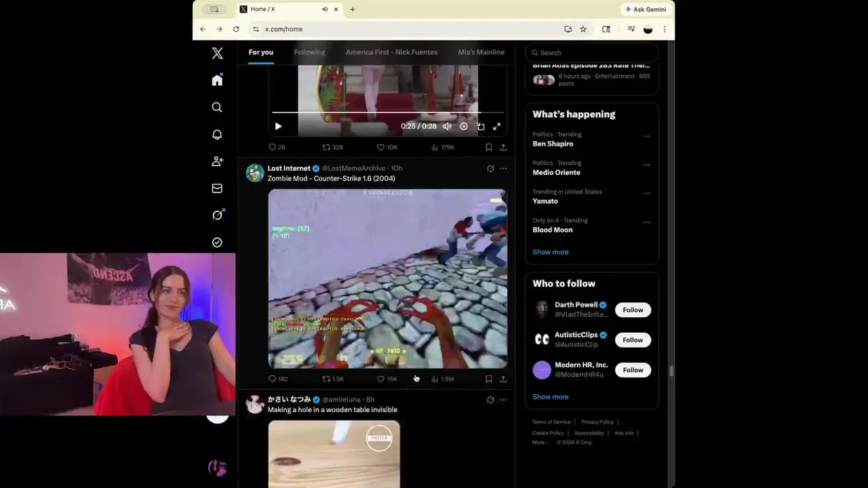868x488 pixels.
Task: View analytics of post with 179K views
Action: 443,147
